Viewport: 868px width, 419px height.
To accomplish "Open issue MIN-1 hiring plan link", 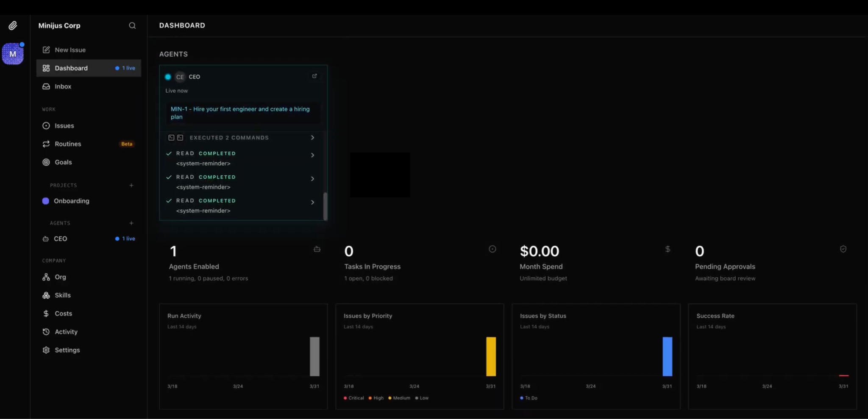I will click(240, 113).
